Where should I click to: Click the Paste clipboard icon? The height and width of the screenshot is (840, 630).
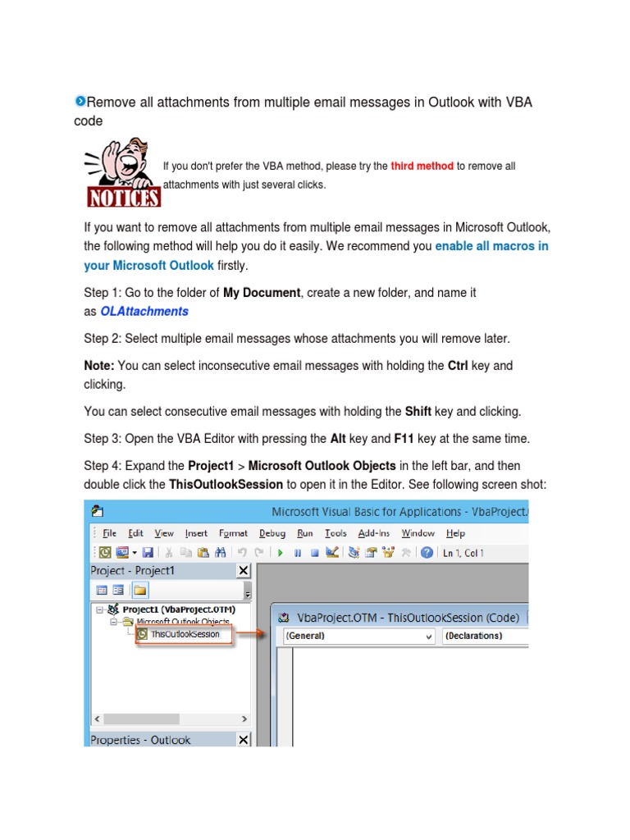pos(203,552)
